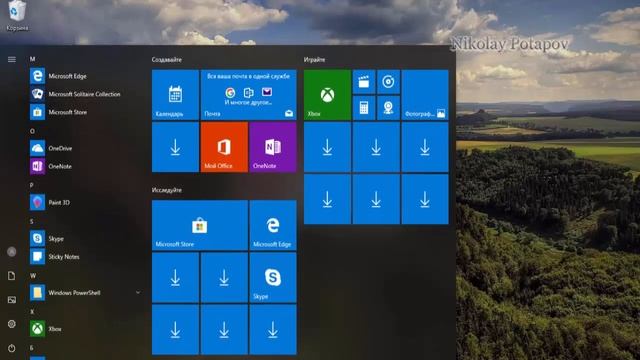Viewport: 640px width, 360px height.
Task: Click the letter W section header
Action: (x=33, y=276)
